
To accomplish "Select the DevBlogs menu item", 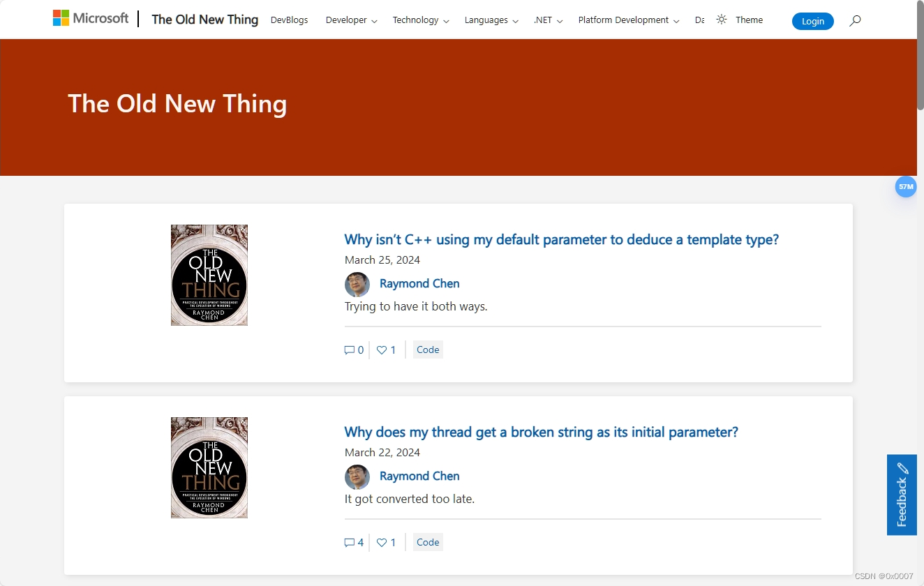I will coord(289,20).
